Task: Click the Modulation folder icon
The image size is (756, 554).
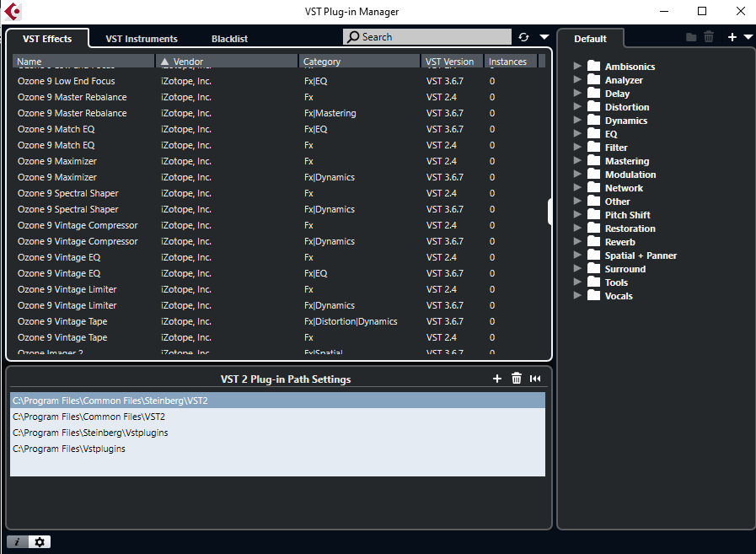Action: point(593,175)
